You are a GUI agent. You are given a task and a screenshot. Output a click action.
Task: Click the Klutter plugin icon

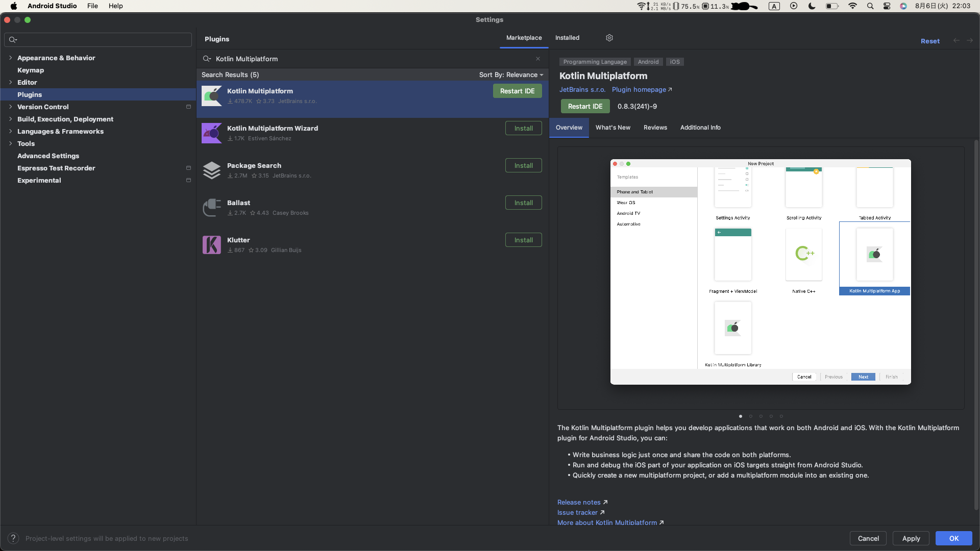click(x=211, y=245)
